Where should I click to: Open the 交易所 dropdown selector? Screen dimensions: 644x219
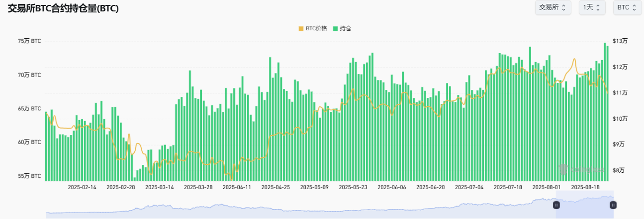coord(552,7)
